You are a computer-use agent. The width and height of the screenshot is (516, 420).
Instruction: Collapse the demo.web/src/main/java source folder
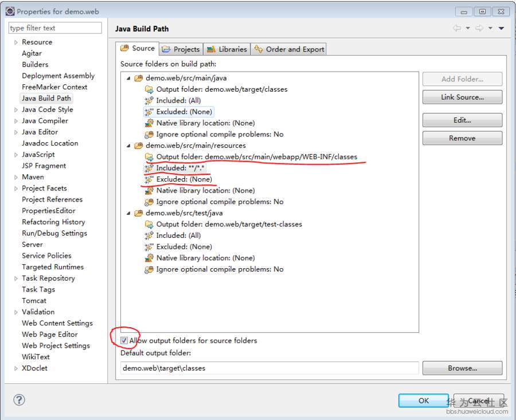point(128,78)
